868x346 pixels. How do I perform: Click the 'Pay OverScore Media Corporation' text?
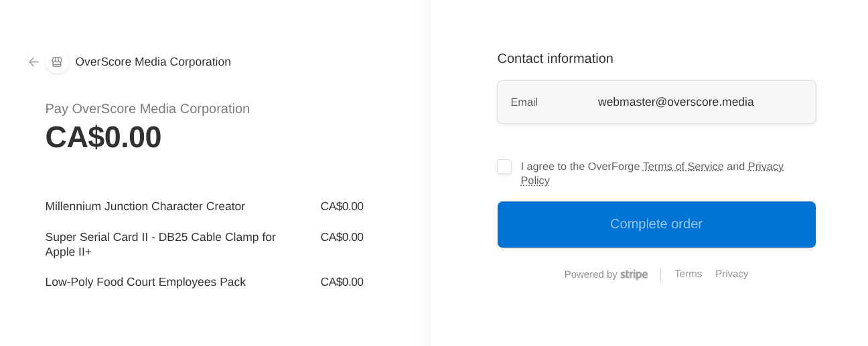147,109
